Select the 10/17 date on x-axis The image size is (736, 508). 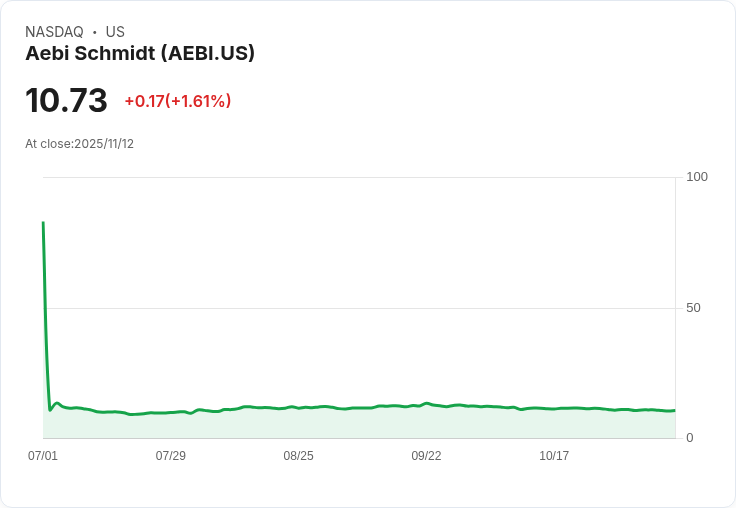[x=554, y=456]
